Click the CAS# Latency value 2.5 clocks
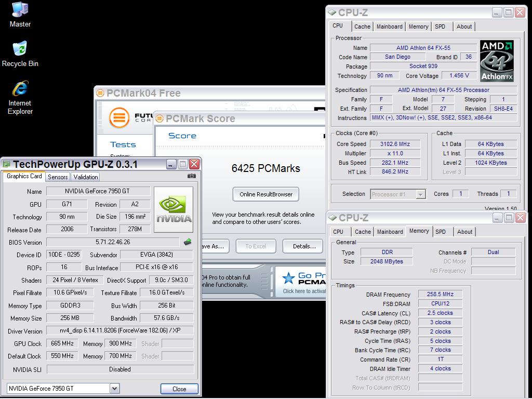Screen dimensions: 532x399 tap(440, 313)
